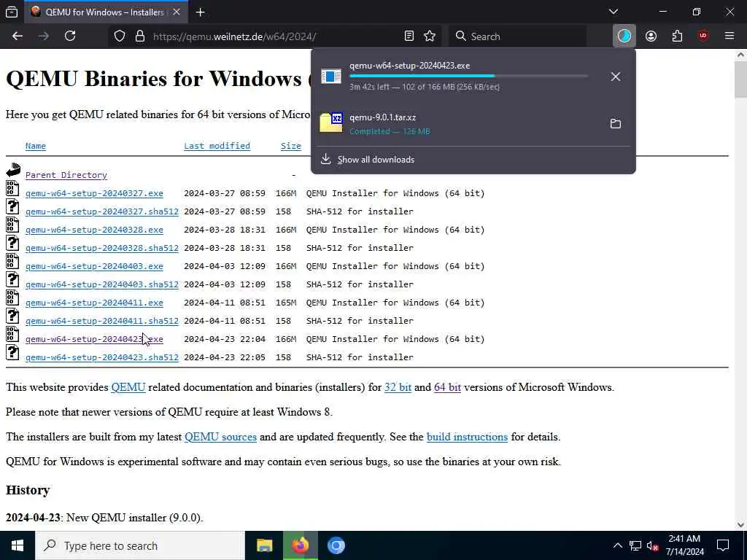Screen dimensions: 747x560
Task: Click scrollbar down arrow on page
Action: (x=740, y=525)
